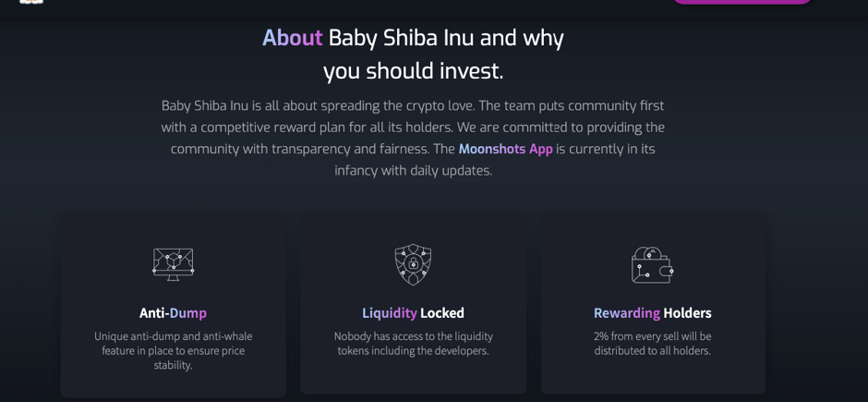Click the 'spreading the crypto love' paragraph line
The width and height of the screenshot is (868, 402).
point(413,105)
